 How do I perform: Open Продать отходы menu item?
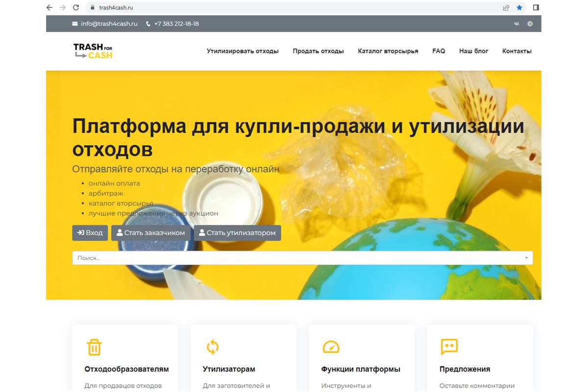(x=318, y=51)
